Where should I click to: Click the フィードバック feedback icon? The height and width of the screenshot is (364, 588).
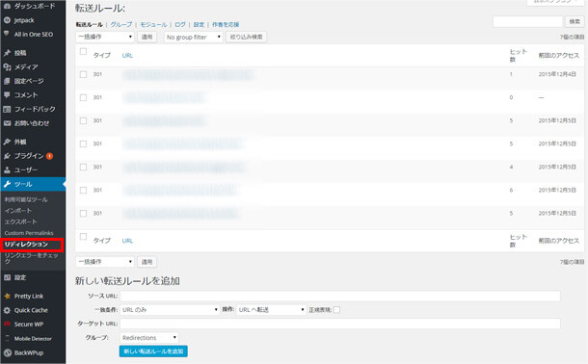point(7,109)
